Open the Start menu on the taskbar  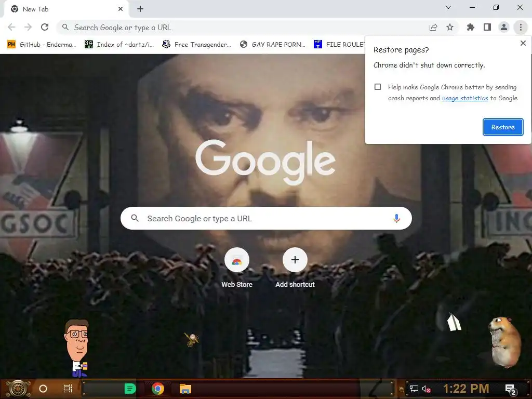18,389
